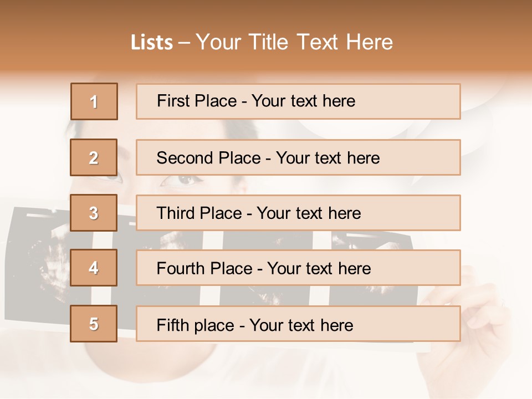The image size is (532, 399).
Task: Click the words 'Your text here' in First Place row
Action: [x=303, y=101]
